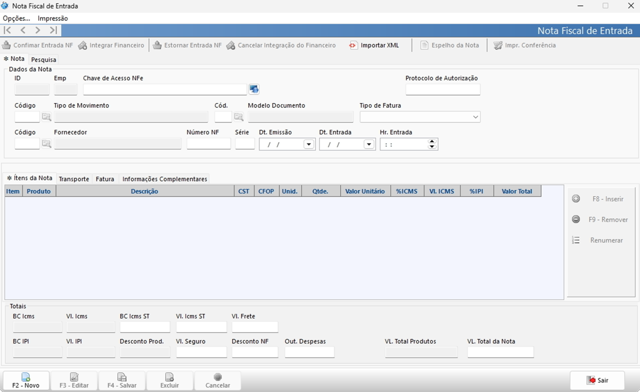Click the Valor Total column header

[x=517, y=191]
